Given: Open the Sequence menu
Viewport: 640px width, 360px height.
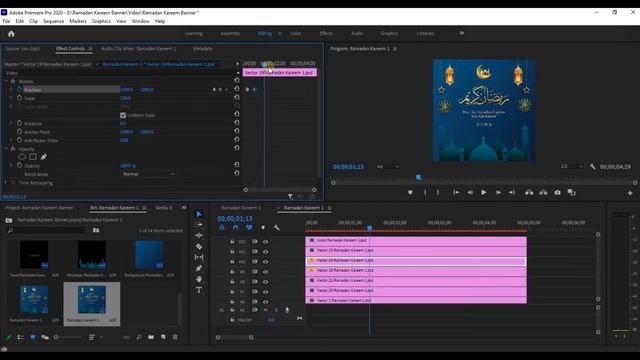Looking at the screenshot, I should click(53, 21).
